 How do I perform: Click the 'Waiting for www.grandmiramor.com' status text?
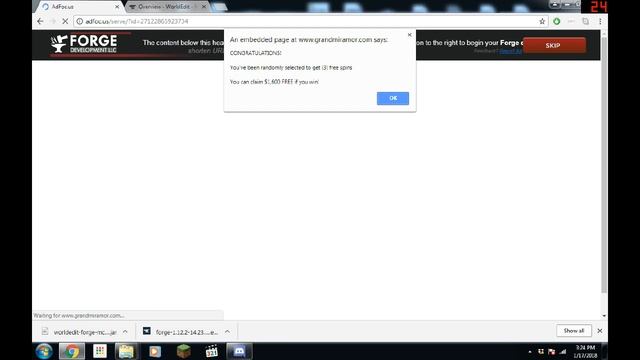pos(79,316)
